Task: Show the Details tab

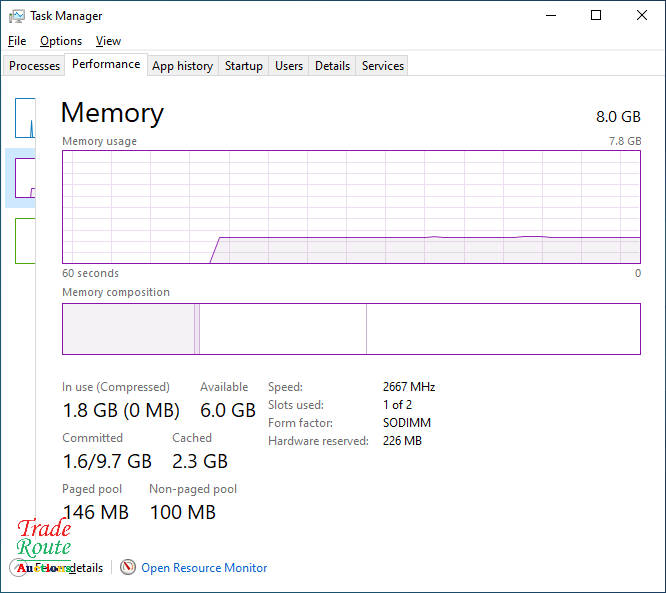Action: (x=332, y=66)
